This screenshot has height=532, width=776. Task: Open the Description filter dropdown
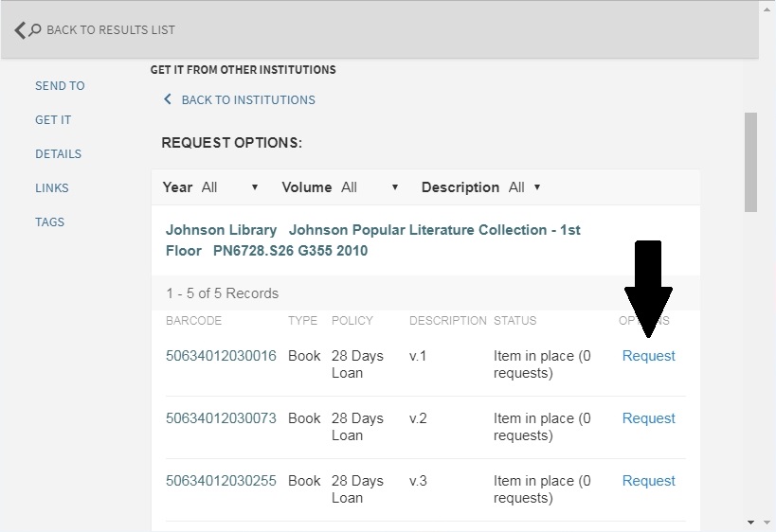(x=525, y=187)
